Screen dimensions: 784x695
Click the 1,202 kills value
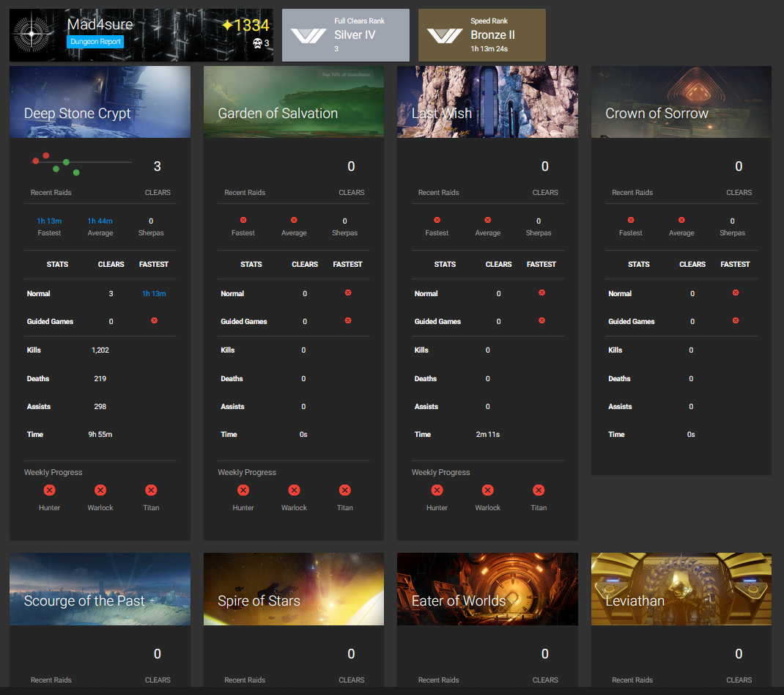[100, 350]
